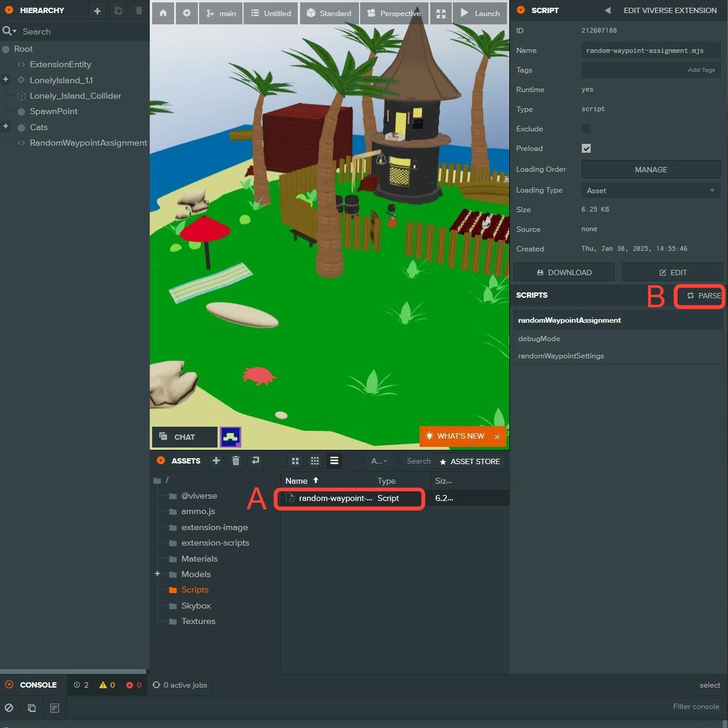Open the Perspective camera menu

[x=394, y=13]
